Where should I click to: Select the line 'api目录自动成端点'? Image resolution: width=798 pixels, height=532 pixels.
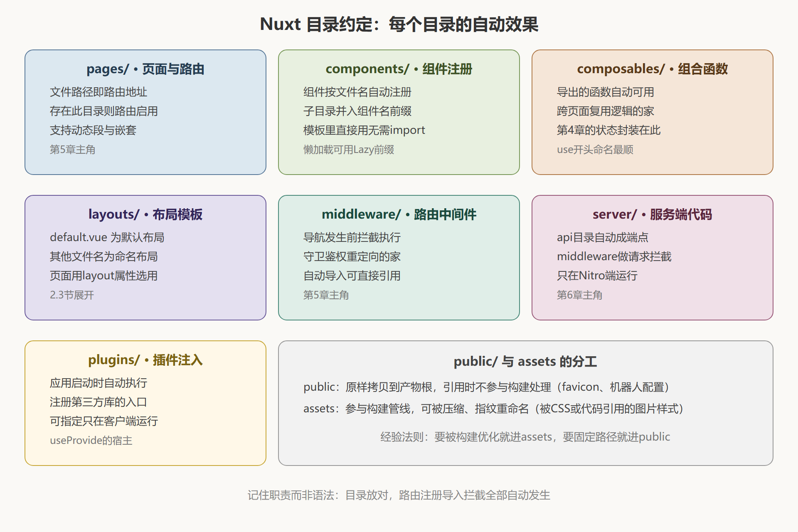603,237
